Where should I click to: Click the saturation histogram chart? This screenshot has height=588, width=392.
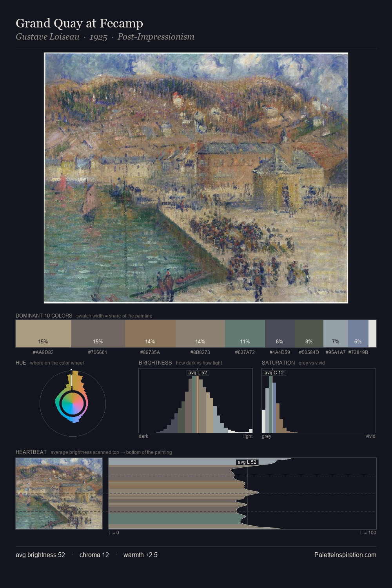click(x=319, y=401)
